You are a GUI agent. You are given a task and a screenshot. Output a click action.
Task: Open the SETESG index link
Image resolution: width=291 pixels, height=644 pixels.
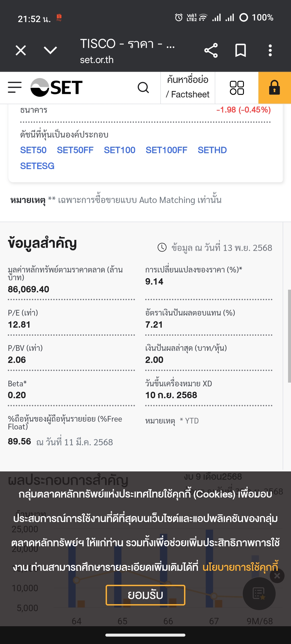pos(37,166)
